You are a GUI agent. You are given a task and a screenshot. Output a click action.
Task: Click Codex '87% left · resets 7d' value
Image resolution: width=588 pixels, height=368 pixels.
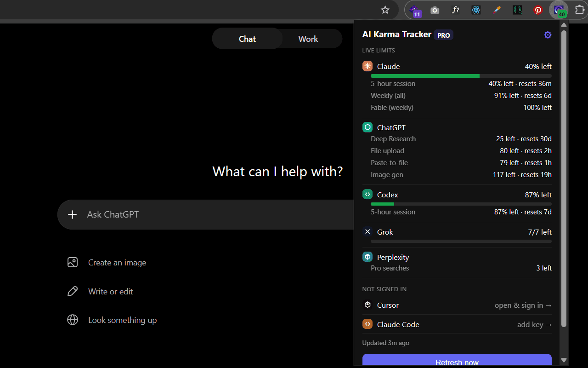pos(523,212)
